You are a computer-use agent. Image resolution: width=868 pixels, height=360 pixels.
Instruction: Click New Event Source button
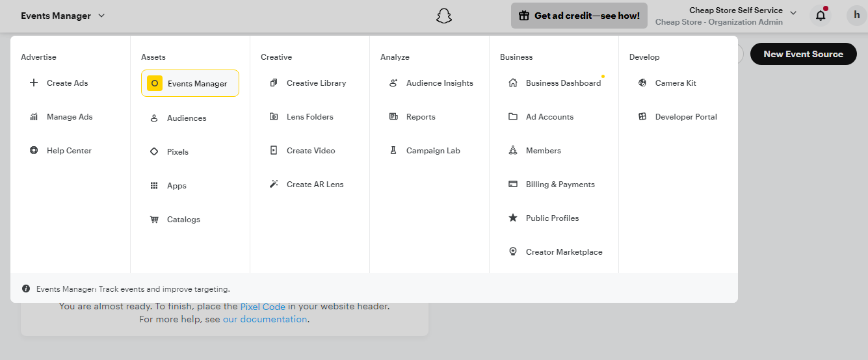(x=803, y=54)
